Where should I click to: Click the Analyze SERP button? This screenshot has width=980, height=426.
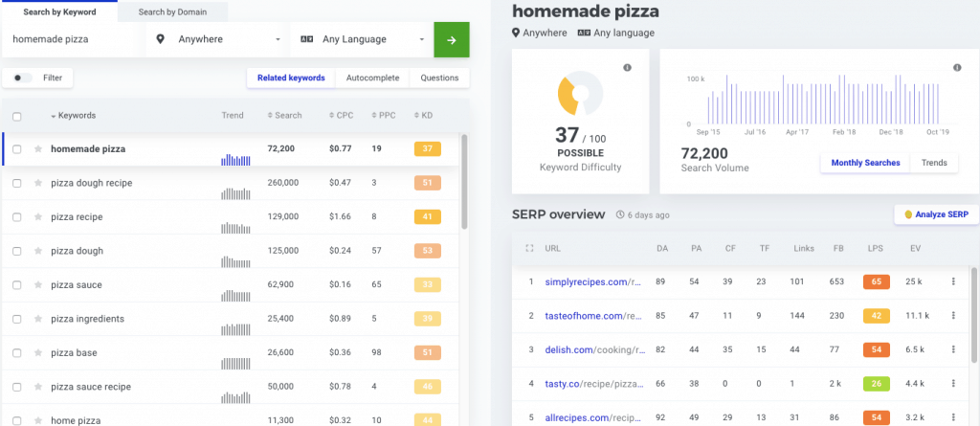[936, 214]
